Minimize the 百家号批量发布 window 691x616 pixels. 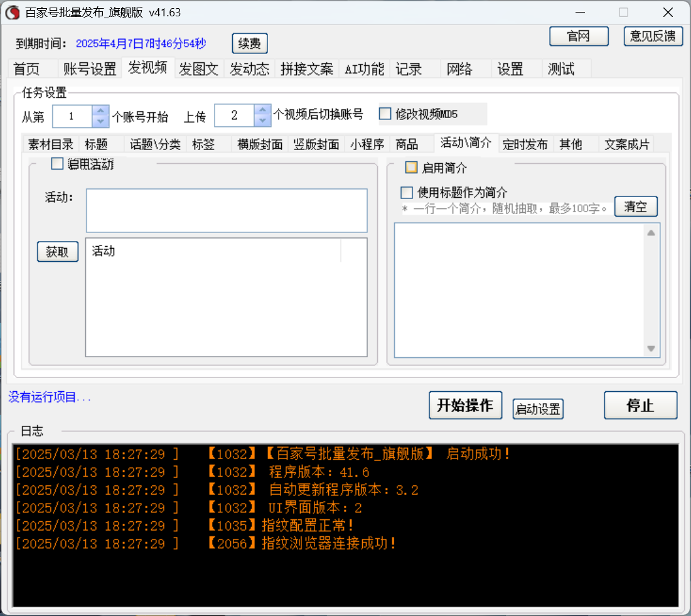pos(580,13)
